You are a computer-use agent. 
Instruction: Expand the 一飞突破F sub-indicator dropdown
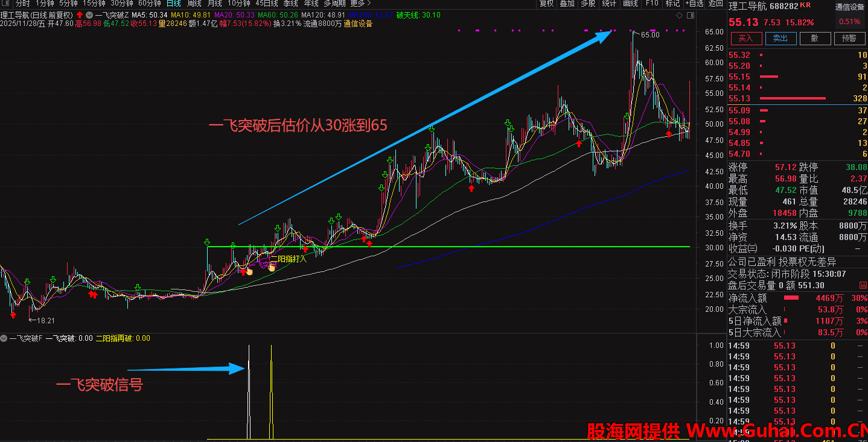4,338
